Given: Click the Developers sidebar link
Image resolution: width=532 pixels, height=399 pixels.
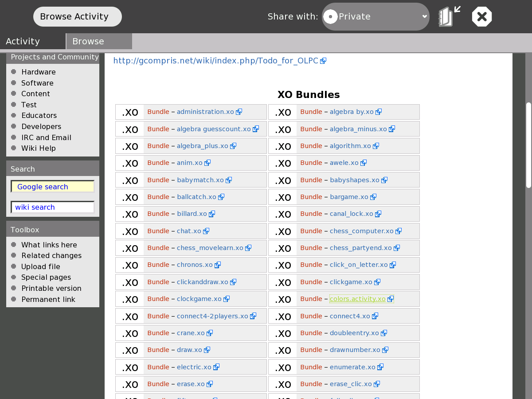Looking at the screenshot, I should click(x=41, y=126).
